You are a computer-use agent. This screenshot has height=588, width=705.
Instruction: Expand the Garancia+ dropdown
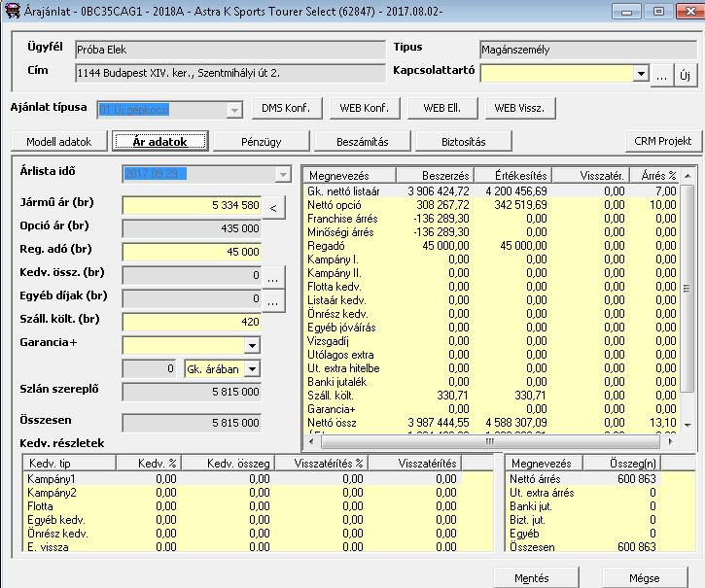252,346
